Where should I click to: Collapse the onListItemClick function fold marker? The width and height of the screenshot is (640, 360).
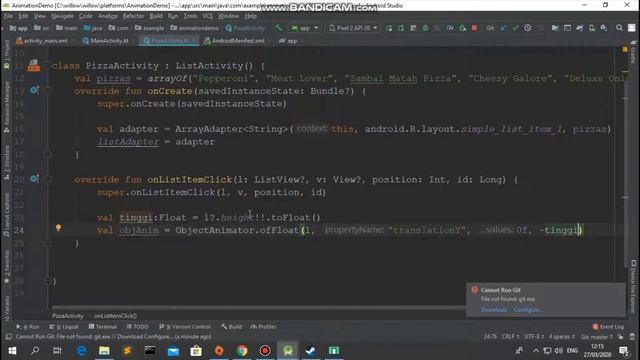click(x=48, y=179)
